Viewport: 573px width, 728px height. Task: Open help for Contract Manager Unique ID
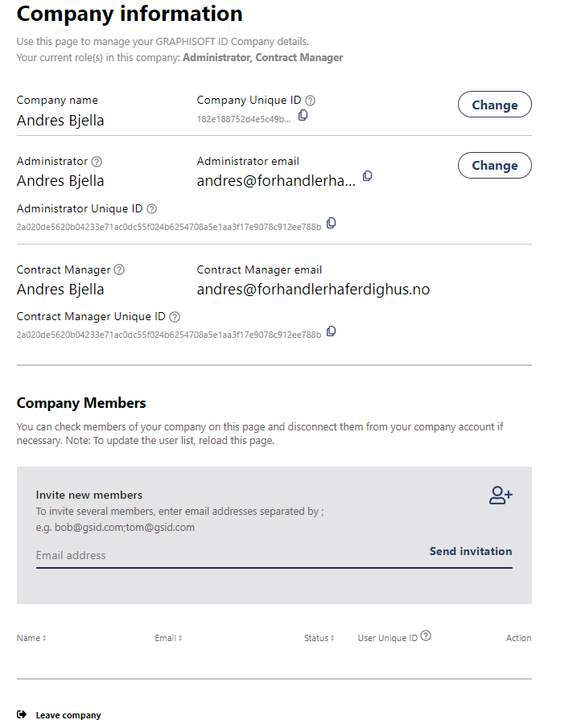coord(175,317)
